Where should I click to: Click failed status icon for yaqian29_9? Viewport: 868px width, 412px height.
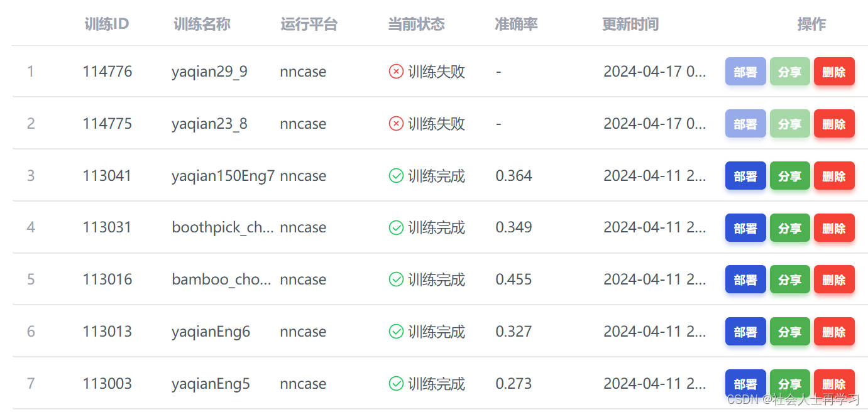(396, 72)
